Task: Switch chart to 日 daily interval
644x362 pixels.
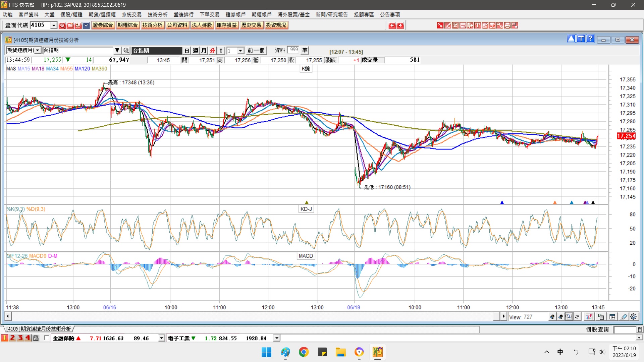Action: coord(187,51)
